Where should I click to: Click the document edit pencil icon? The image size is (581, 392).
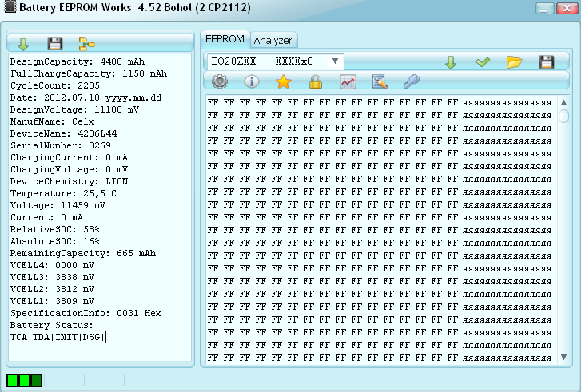click(x=380, y=81)
